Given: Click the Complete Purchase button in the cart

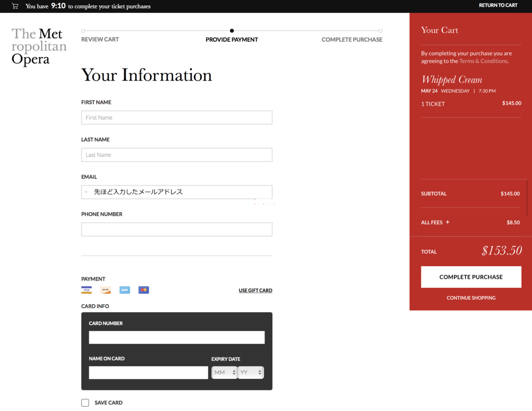Looking at the screenshot, I should coord(471,277).
